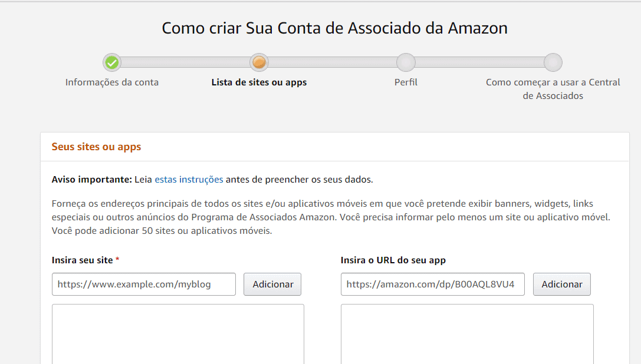Viewport: 641px width, 364px height.
Task: Open the Perfil step label
Action: (x=406, y=82)
